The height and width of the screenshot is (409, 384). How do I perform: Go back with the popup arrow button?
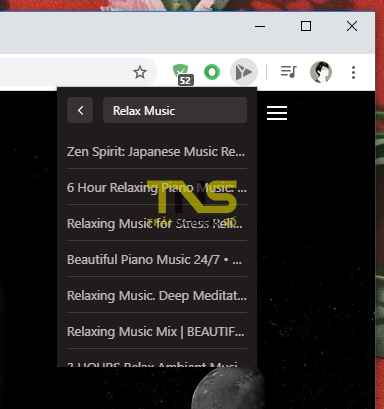[x=80, y=110]
